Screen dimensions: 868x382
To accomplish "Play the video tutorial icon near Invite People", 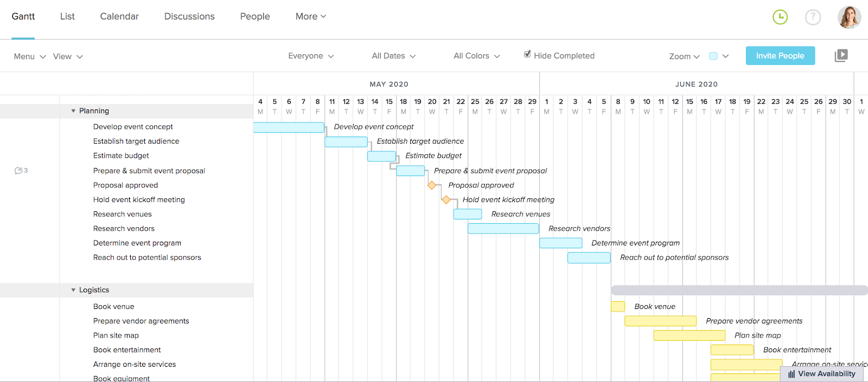I will pyautogui.click(x=840, y=55).
